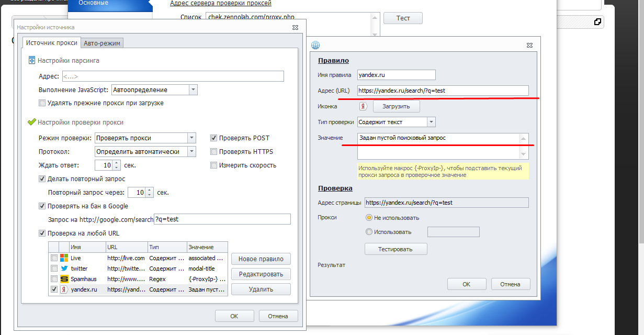Viewport: 644px width, 335px height.
Task: Click the Значение scrollbar down arrow
Action: [x=524, y=154]
